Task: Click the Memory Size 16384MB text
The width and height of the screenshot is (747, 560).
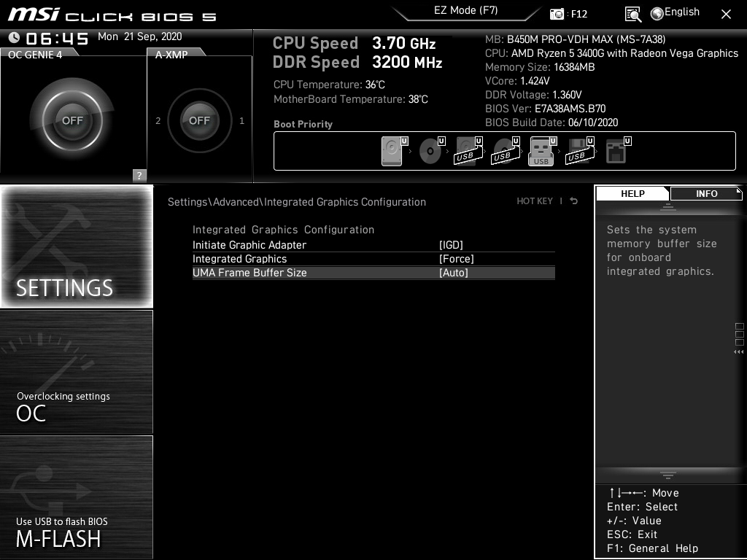Action: pyautogui.click(x=540, y=67)
